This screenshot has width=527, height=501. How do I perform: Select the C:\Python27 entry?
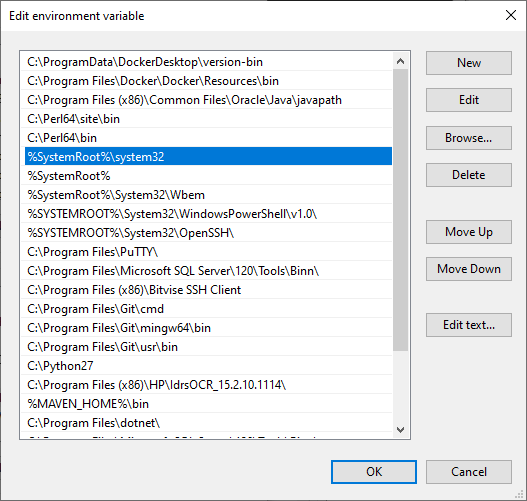coord(207,366)
